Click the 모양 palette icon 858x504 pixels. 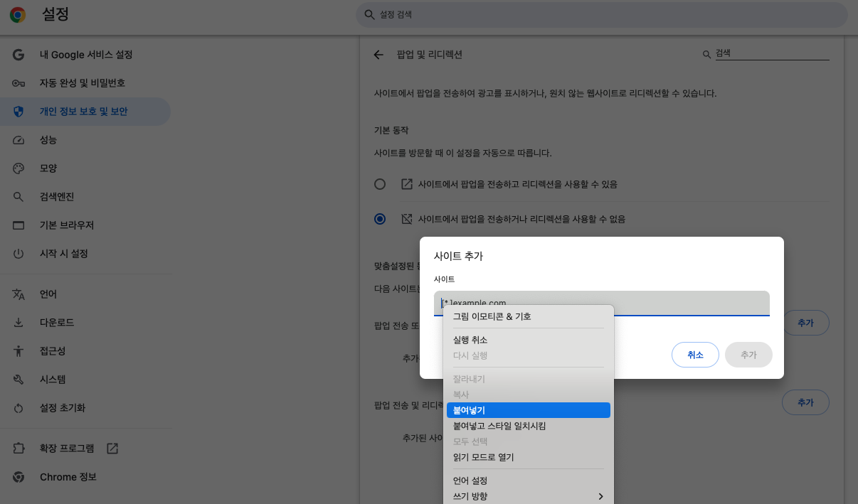pos(18,168)
